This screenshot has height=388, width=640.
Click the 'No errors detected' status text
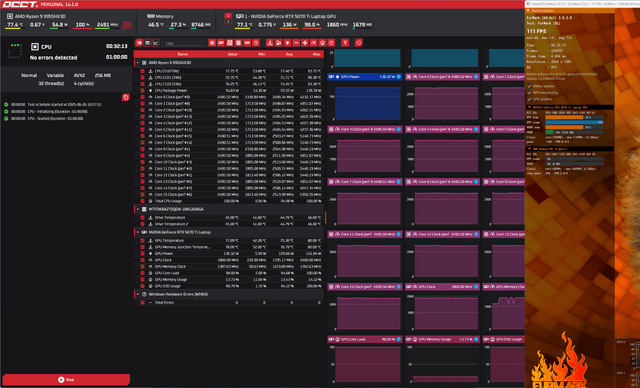pos(53,58)
